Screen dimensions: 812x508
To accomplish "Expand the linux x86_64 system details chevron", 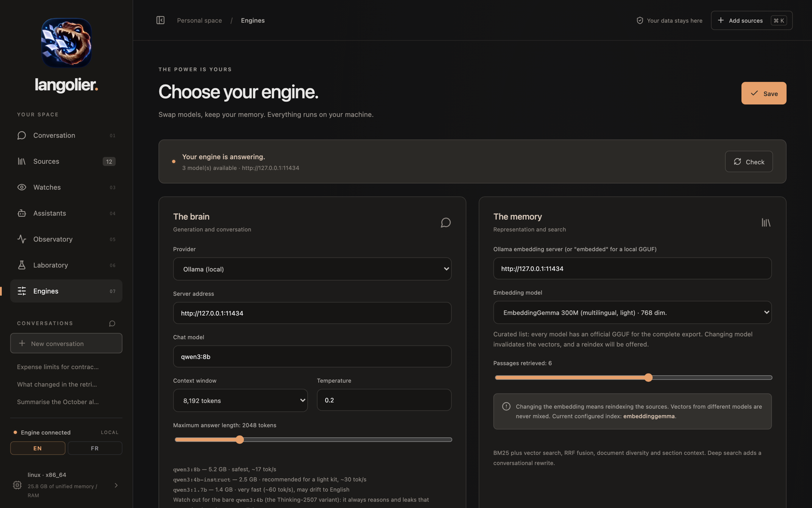I will (116, 485).
